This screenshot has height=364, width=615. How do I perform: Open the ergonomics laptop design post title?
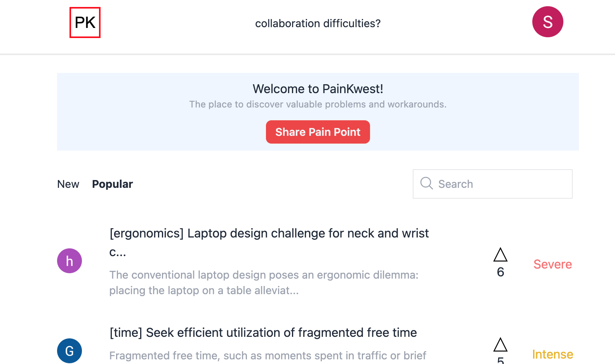(x=269, y=234)
